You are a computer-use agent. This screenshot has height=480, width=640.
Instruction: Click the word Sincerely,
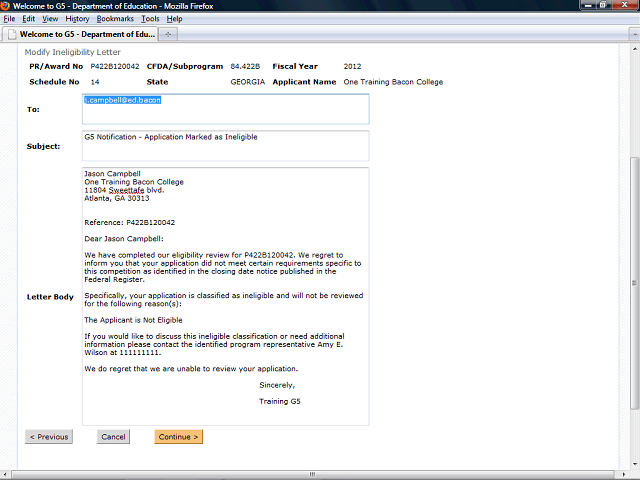[x=277, y=385]
